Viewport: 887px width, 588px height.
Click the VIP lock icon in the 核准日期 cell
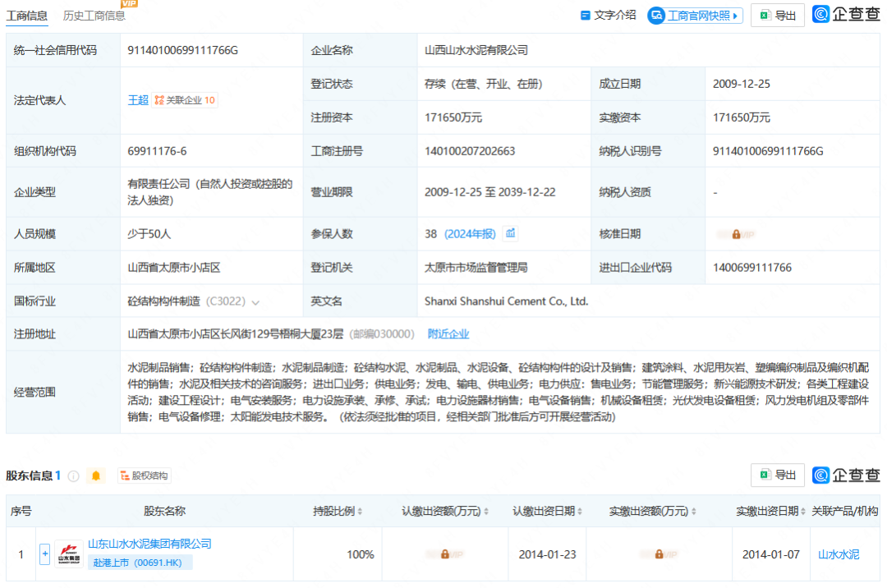(x=736, y=234)
